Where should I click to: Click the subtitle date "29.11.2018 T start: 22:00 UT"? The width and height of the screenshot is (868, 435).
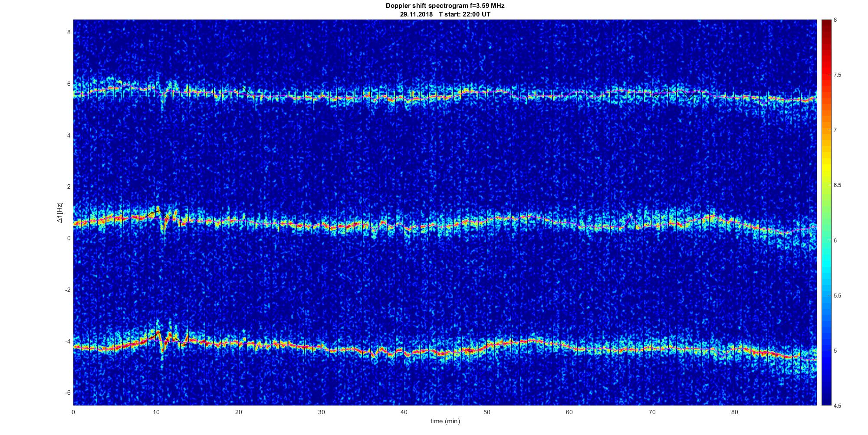click(445, 14)
